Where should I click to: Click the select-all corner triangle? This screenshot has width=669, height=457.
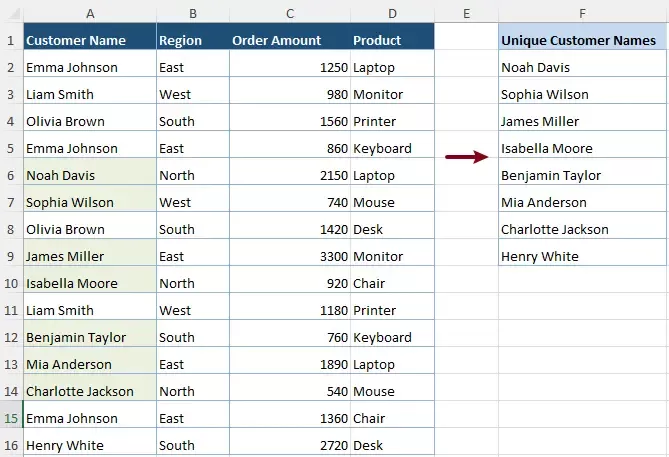[14, 15]
